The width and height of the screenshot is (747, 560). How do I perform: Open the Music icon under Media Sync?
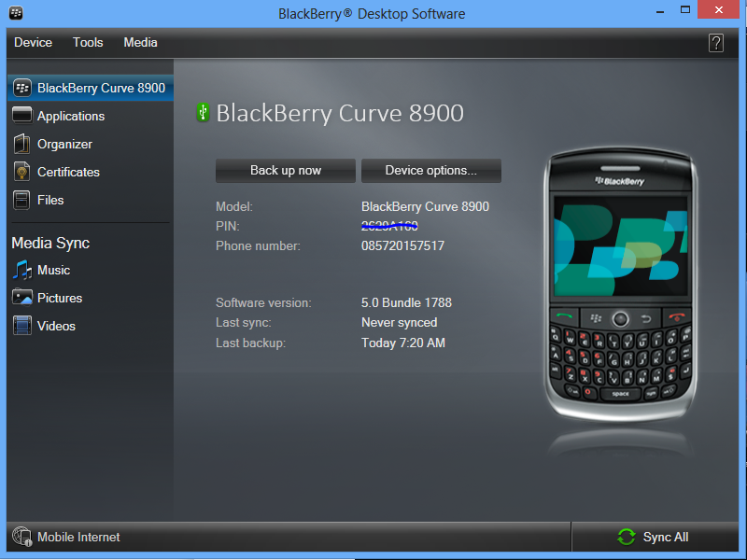22,270
